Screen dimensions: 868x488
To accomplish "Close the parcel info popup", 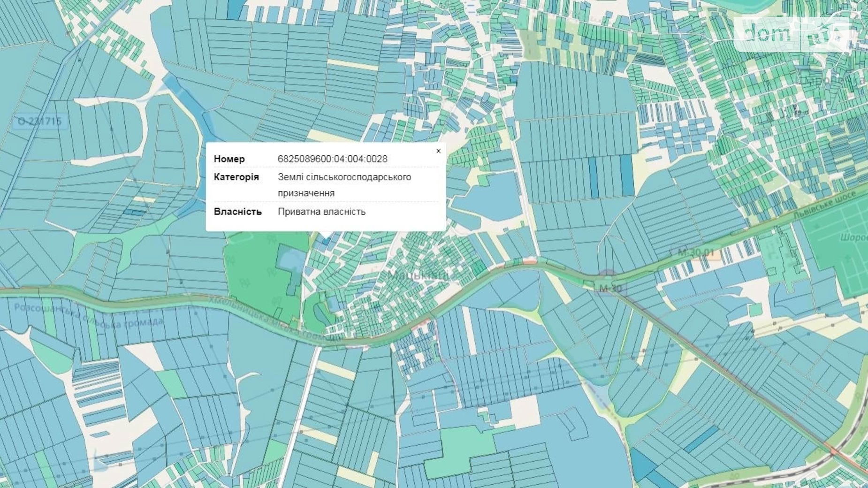I will pyautogui.click(x=438, y=151).
